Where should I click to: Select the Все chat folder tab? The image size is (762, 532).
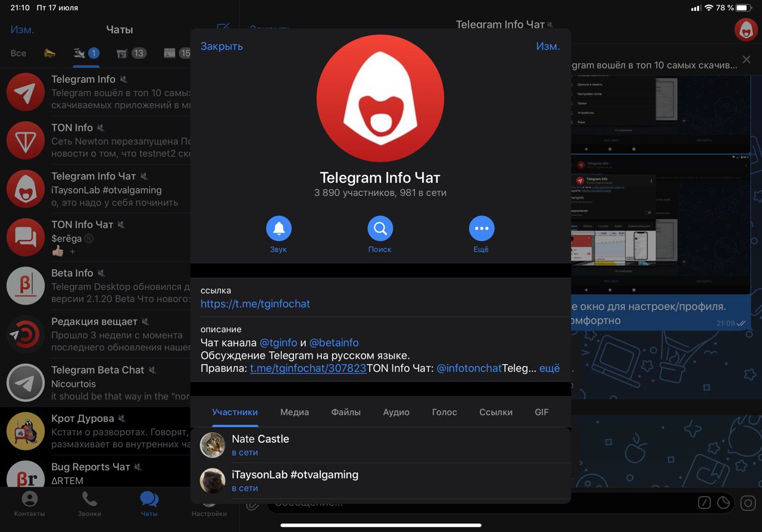pyautogui.click(x=18, y=54)
